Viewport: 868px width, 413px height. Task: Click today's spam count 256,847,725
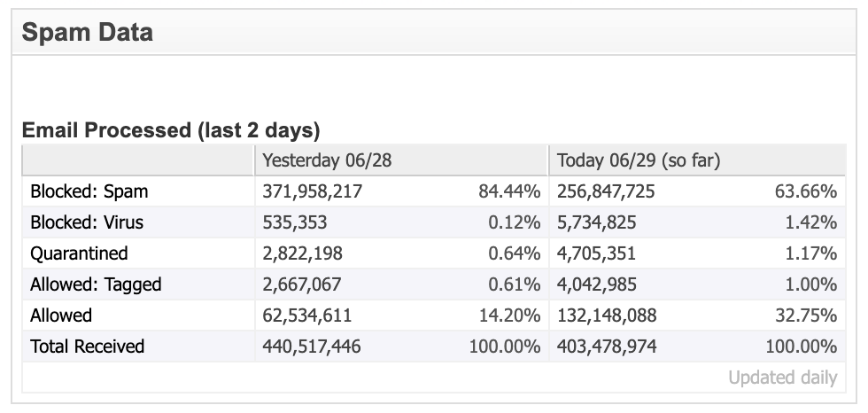click(606, 191)
